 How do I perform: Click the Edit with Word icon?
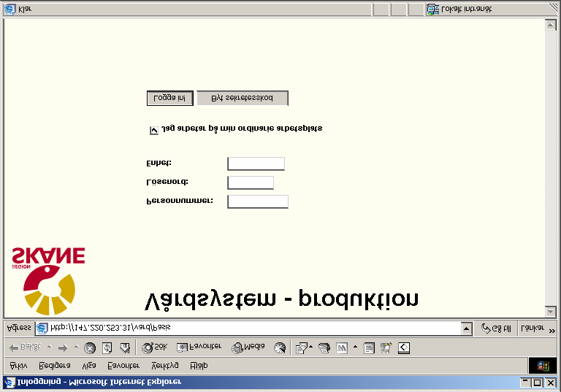[x=342, y=348]
